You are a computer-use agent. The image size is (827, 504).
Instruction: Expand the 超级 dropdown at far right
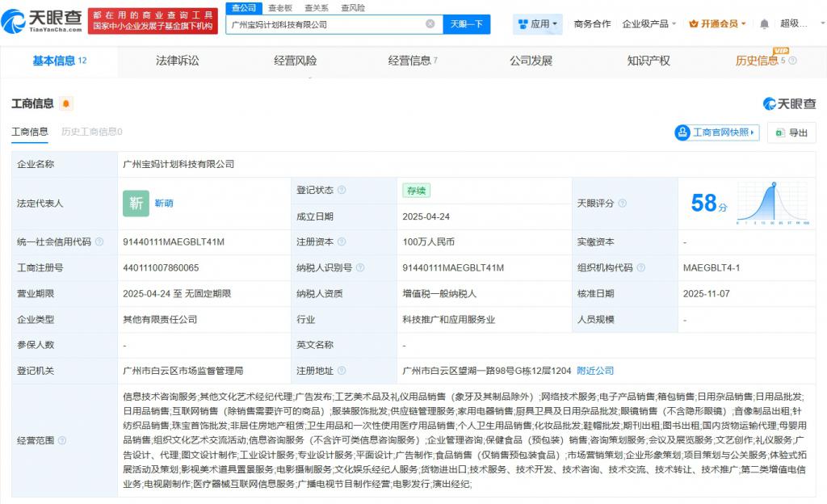pos(821,23)
